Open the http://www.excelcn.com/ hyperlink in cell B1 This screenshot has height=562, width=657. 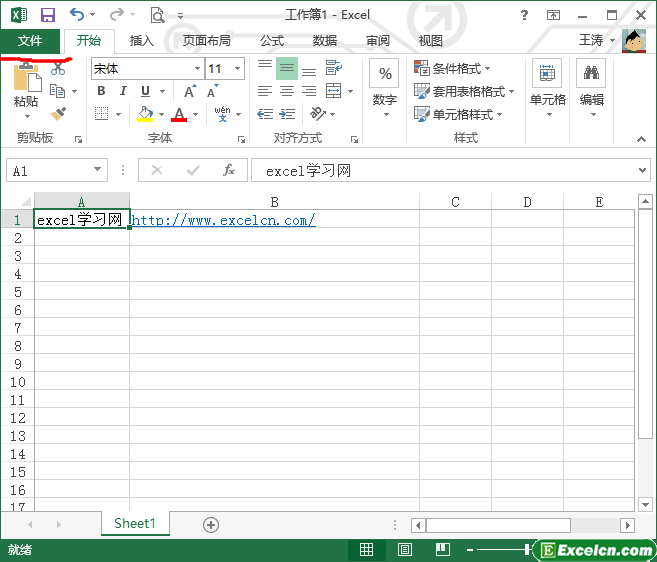pyautogui.click(x=224, y=220)
